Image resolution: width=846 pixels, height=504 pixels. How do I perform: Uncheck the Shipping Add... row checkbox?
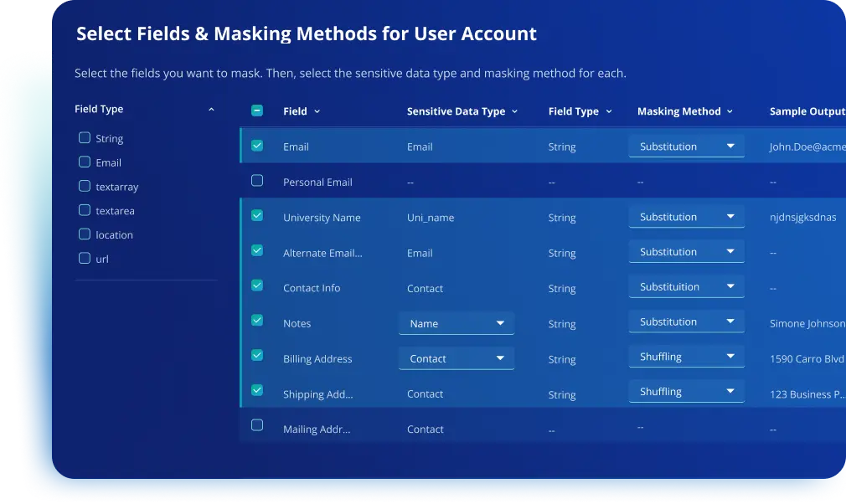(257, 390)
